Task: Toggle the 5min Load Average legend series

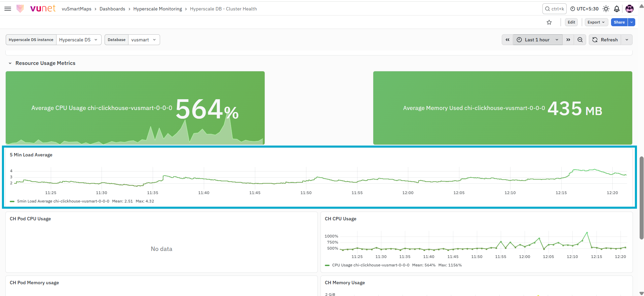Action: point(63,201)
